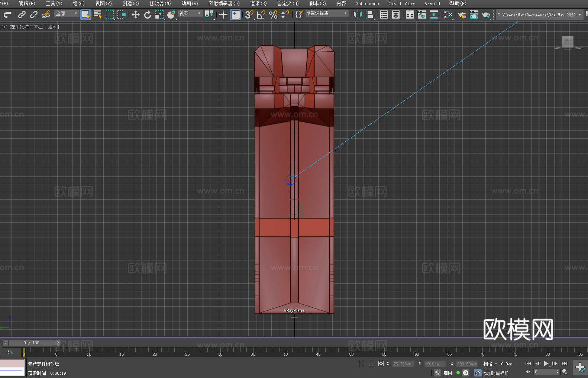Open the 全部 selection filter dropdown
The width and height of the screenshot is (588, 378).
coord(67,14)
